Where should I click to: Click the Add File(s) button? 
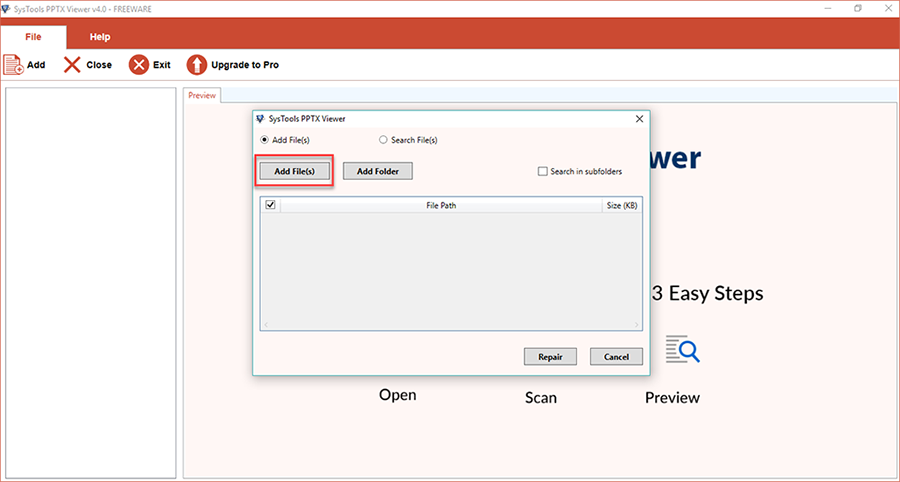pyautogui.click(x=294, y=171)
